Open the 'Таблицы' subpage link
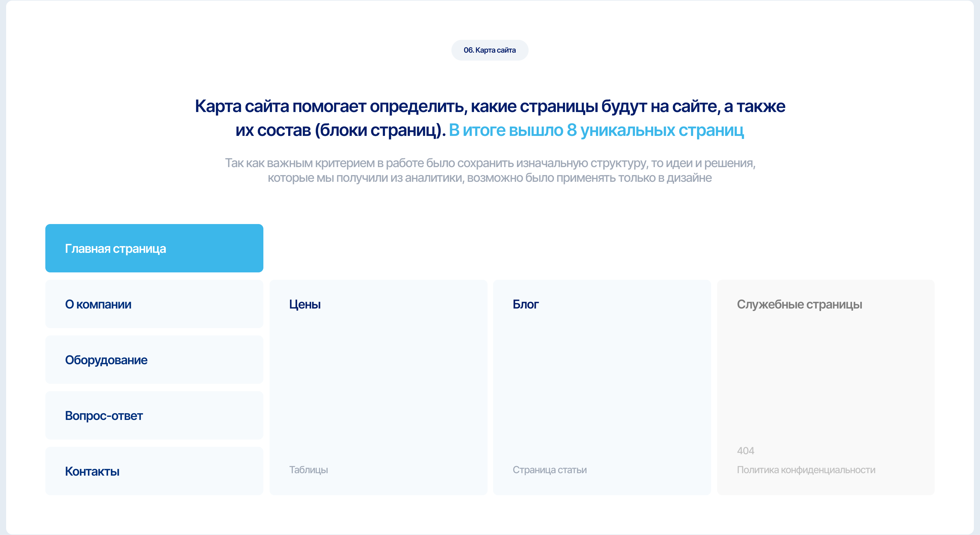Image resolution: width=980 pixels, height=535 pixels. 308,470
